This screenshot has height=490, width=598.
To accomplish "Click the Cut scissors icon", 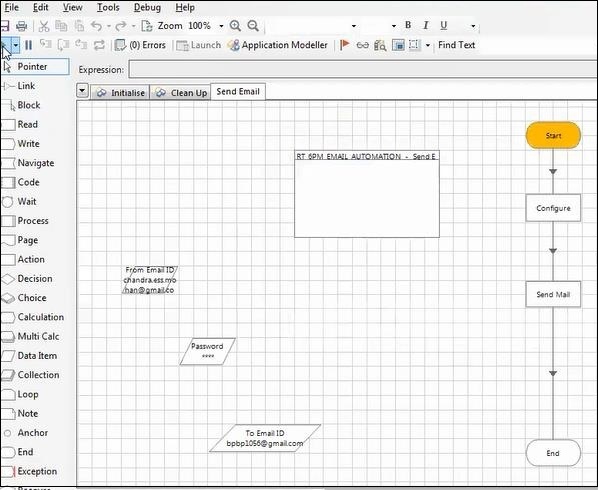I will point(44,26).
